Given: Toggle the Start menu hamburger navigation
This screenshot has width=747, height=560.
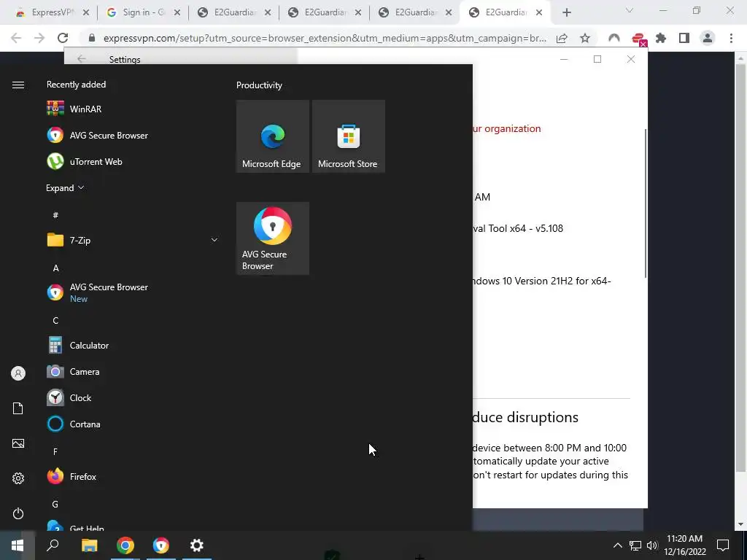Looking at the screenshot, I should click(18, 85).
